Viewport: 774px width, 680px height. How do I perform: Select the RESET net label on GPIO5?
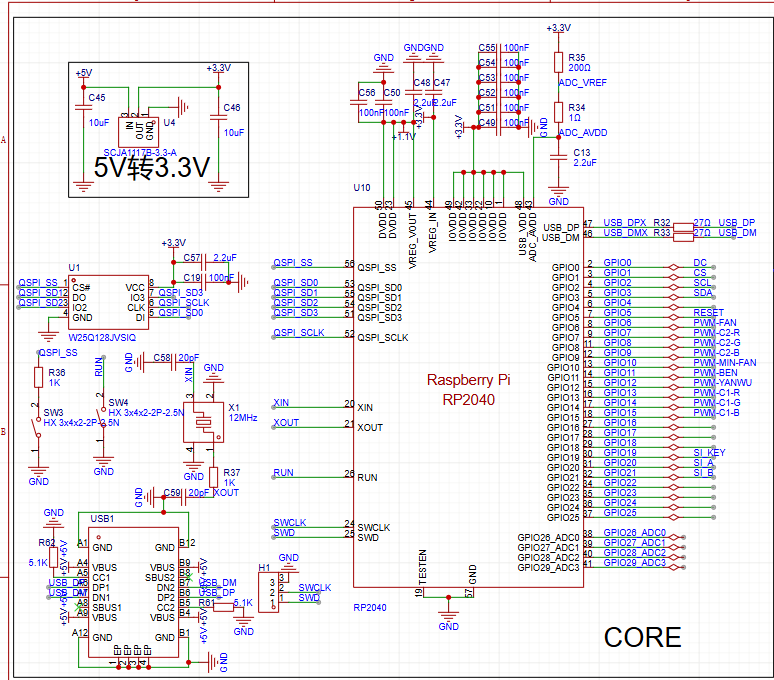(x=708, y=313)
